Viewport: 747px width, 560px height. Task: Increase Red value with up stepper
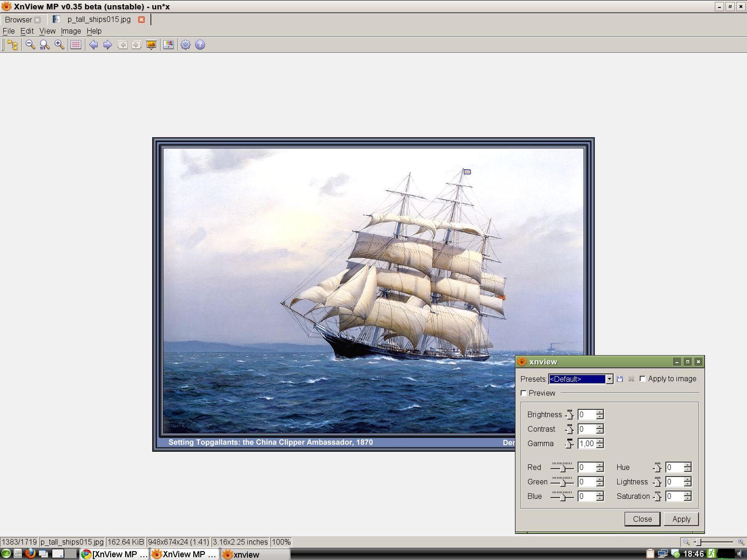pos(600,465)
